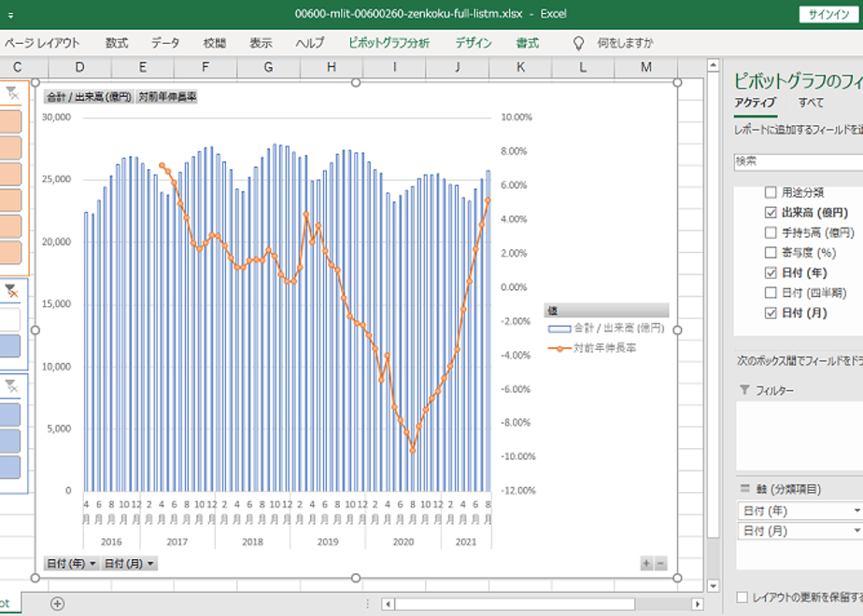
Task: Switch to the 表示 tab
Action: pyautogui.click(x=261, y=43)
